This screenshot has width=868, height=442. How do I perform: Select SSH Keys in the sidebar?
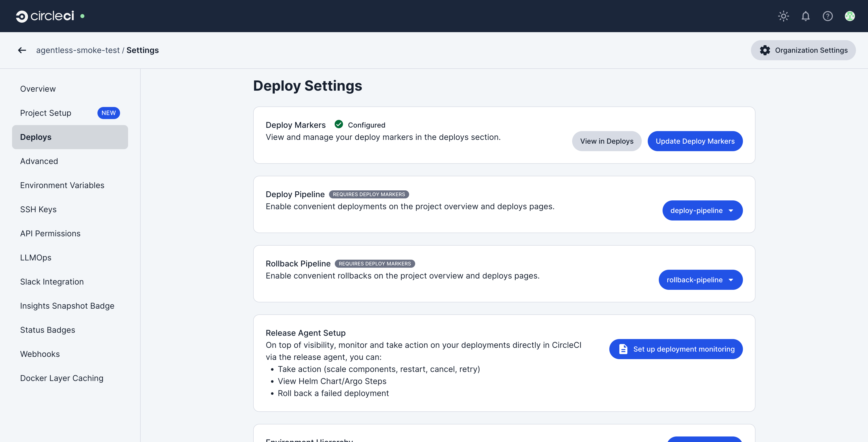(x=38, y=209)
